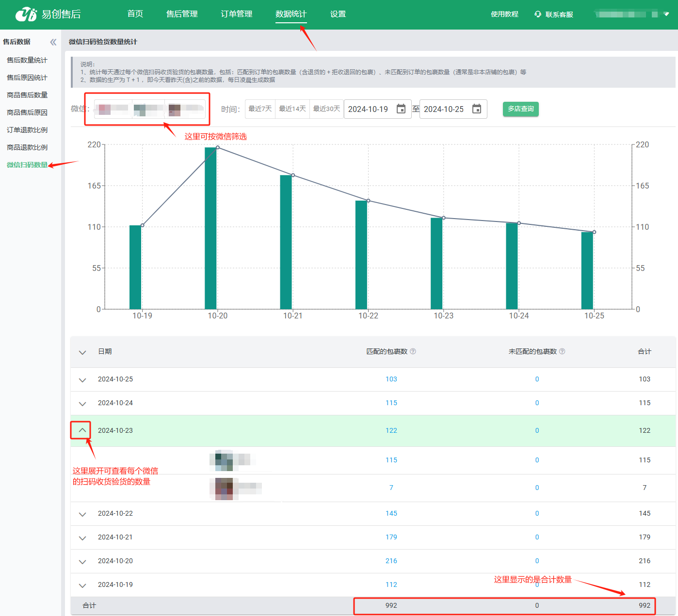Click help icon beside 匹配的包裹数 header
The width and height of the screenshot is (678, 616).
[413, 351]
